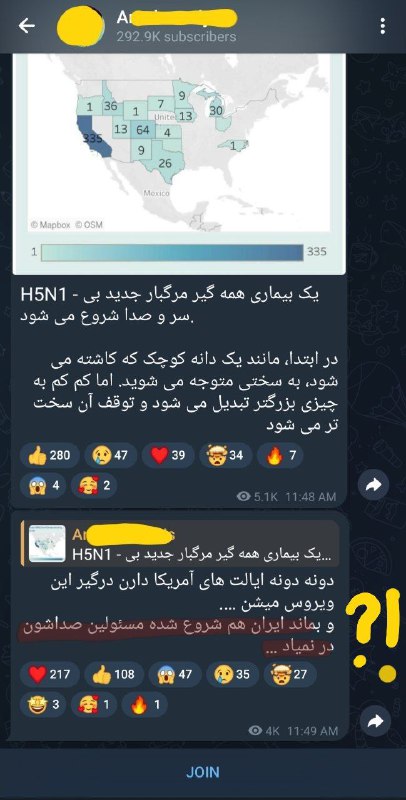Go back using the top-left arrow

27,26
